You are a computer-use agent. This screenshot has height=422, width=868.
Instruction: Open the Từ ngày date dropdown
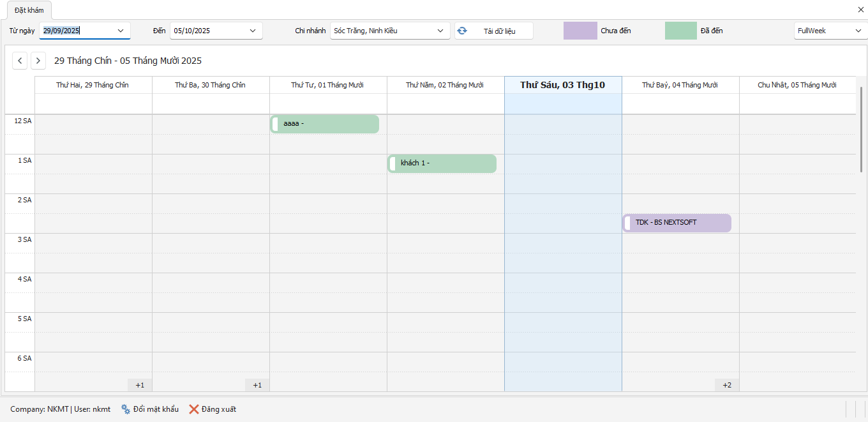click(121, 31)
